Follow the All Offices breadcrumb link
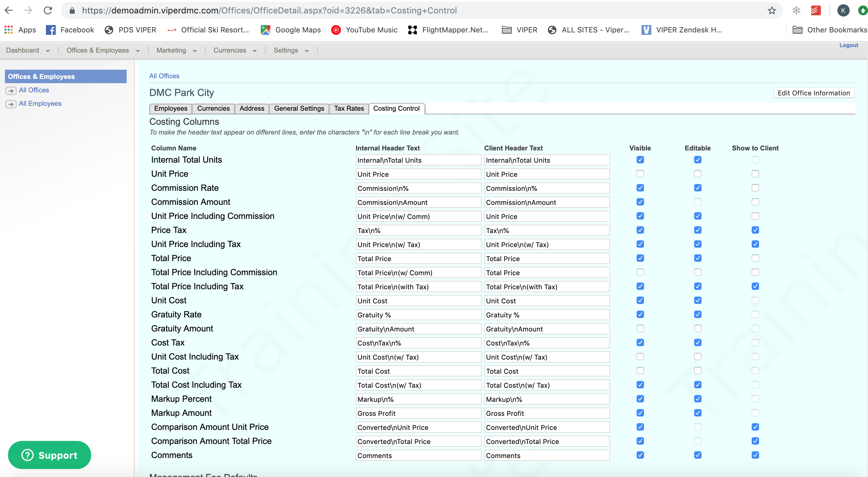This screenshot has width=868, height=477. tap(164, 76)
